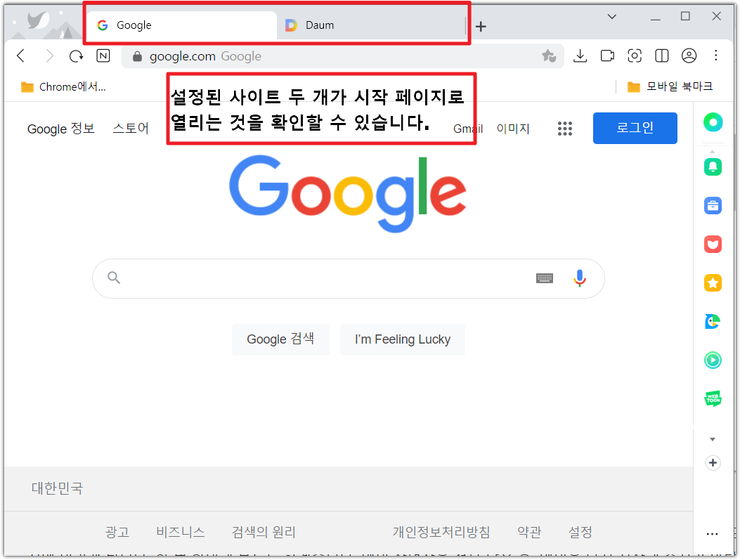Select the 대한민국 footer text
The width and height of the screenshot is (740, 560).
pos(57,488)
